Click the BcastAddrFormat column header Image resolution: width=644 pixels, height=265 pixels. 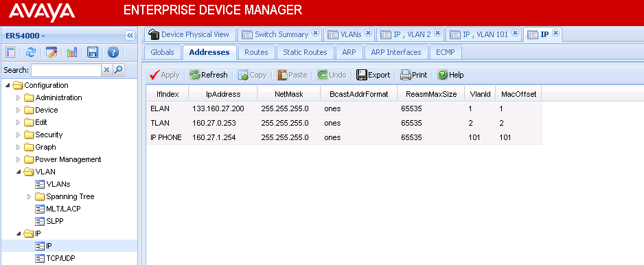359,94
